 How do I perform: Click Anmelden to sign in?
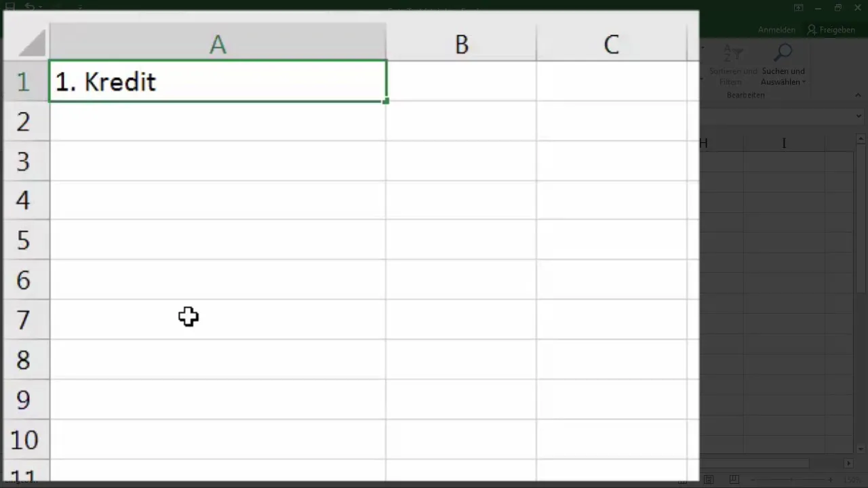tap(776, 30)
